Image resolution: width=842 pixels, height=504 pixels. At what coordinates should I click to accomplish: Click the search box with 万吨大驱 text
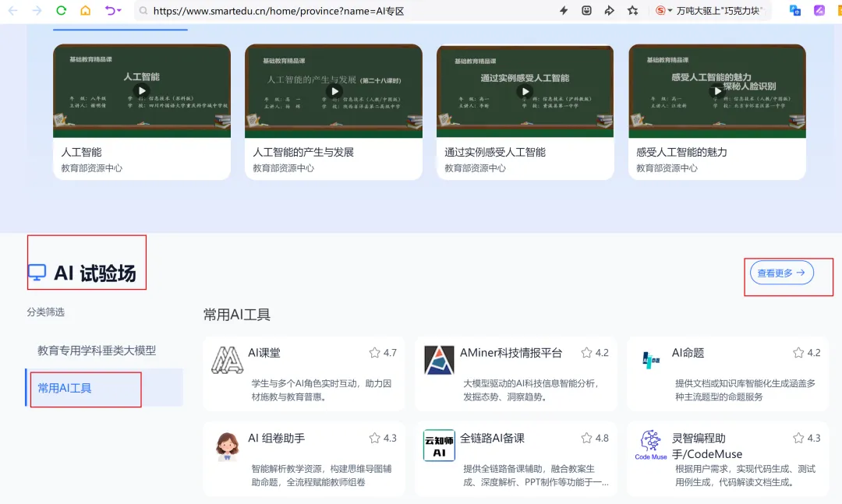pyautogui.click(x=720, y=11)
